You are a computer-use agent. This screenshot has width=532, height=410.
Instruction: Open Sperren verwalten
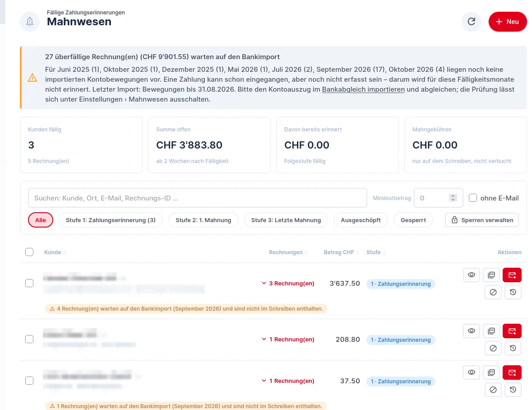click(482, 220)
